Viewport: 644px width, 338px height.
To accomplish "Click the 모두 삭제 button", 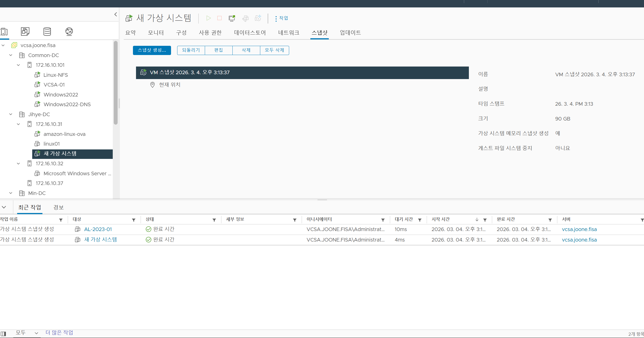I will (x=274, y=50).
